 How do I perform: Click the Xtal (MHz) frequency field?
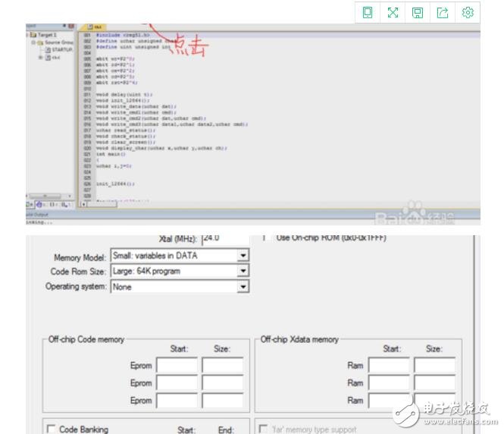[224, 237]
